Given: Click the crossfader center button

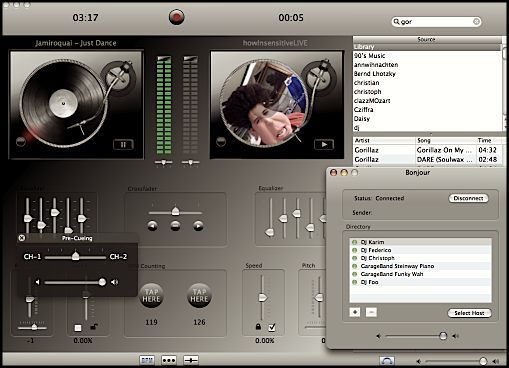Looking at the screenshot, I should coord(175,226).
